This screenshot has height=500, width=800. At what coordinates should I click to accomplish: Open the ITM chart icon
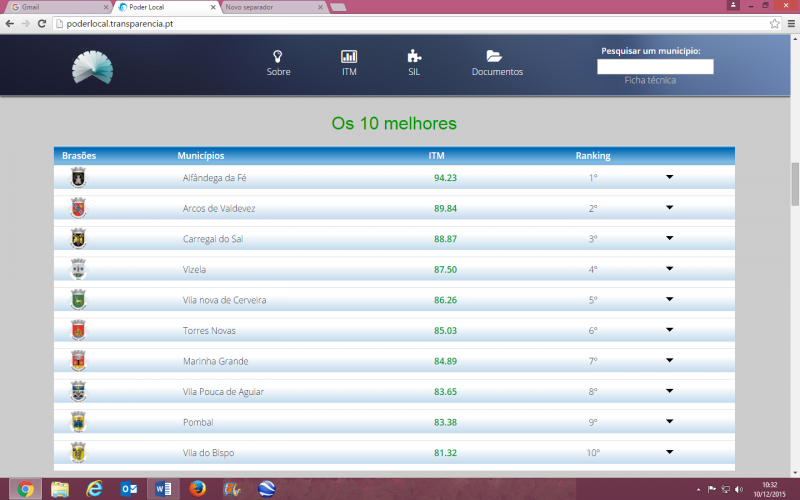349,57
